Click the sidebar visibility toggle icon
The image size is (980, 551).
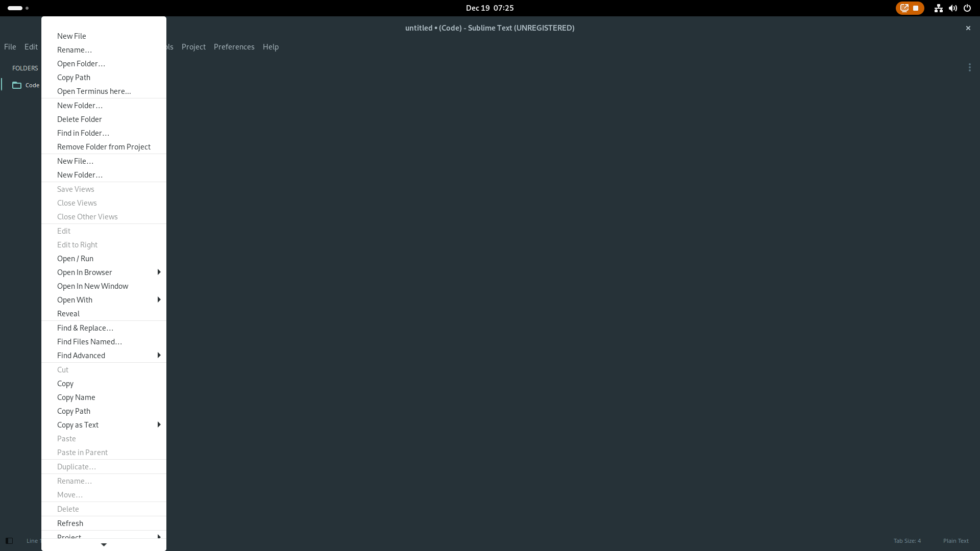pyautogui.click(x=9, y=541)
